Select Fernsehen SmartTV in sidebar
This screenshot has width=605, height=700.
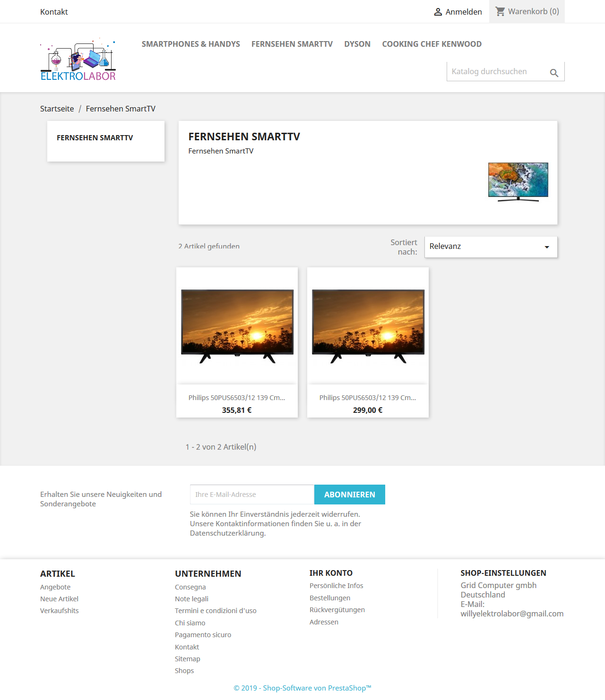[x=95, y=138]
